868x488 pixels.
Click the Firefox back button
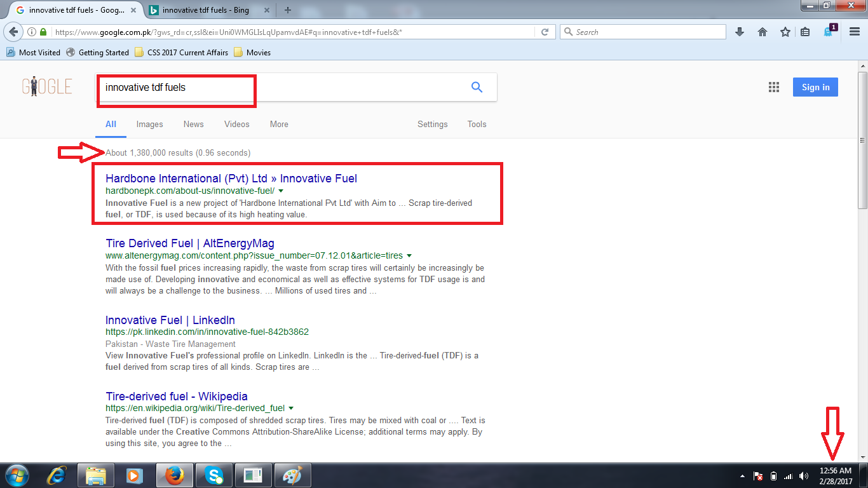pos(13,32)
